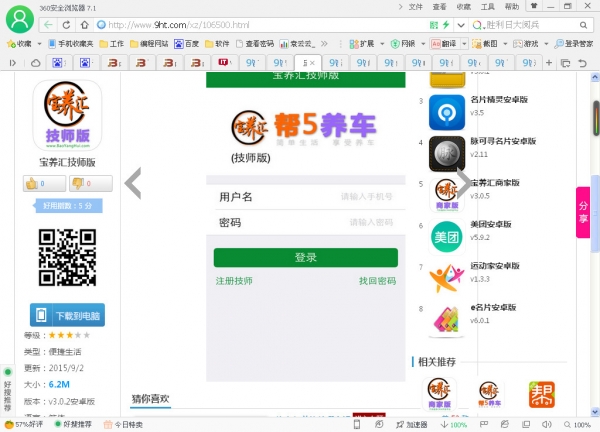Open the 翻译 dropdown arrow
The height and width of the screenshot is (432, 600).
[464, 44]
